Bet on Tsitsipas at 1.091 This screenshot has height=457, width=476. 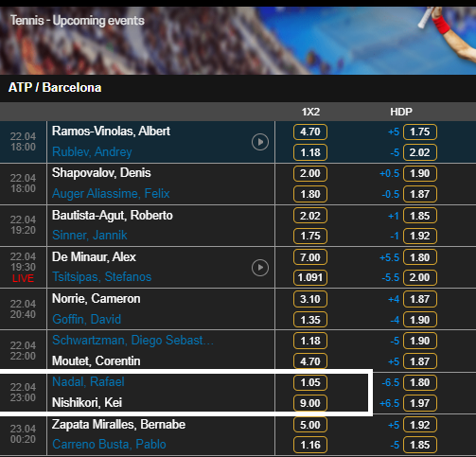click(310, 277)
